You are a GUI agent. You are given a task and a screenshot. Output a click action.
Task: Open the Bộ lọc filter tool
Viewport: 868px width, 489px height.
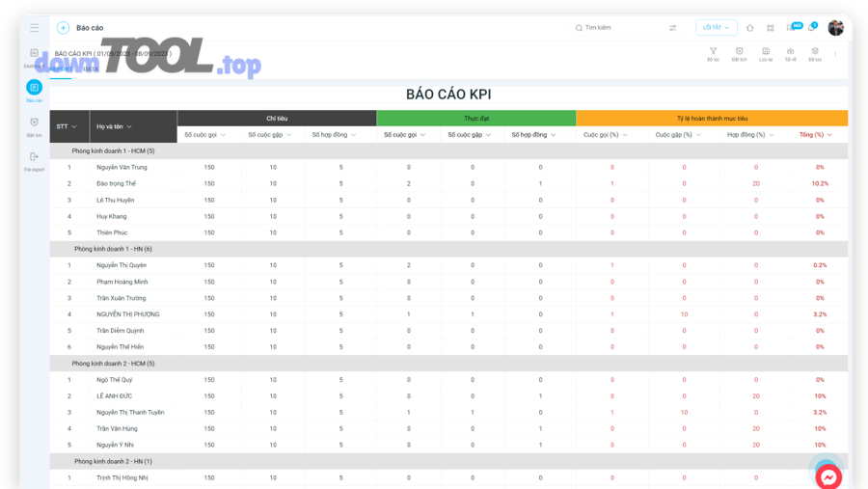click(713, 53)
